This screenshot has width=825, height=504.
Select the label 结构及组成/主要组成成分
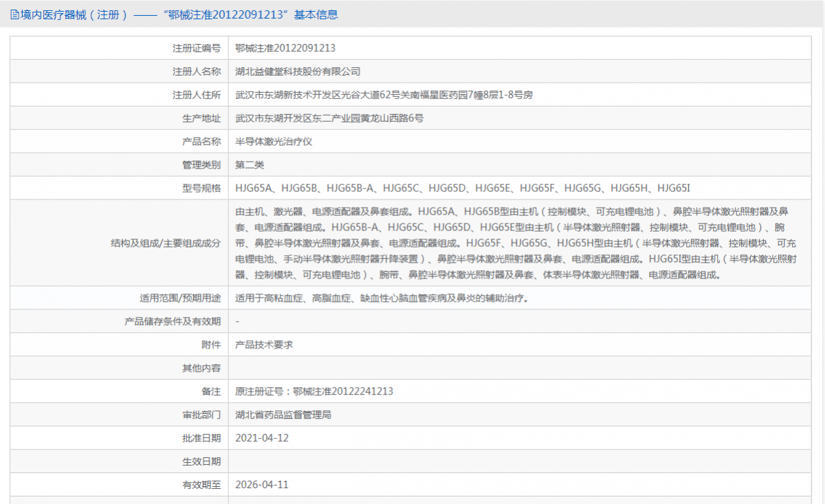(166, 243)
